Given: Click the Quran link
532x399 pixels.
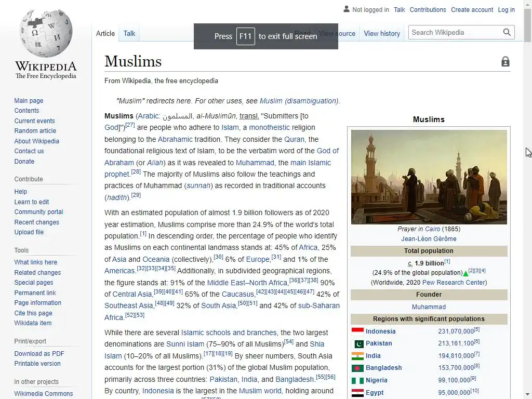Looking at the screenshot, I should (294, 139).
